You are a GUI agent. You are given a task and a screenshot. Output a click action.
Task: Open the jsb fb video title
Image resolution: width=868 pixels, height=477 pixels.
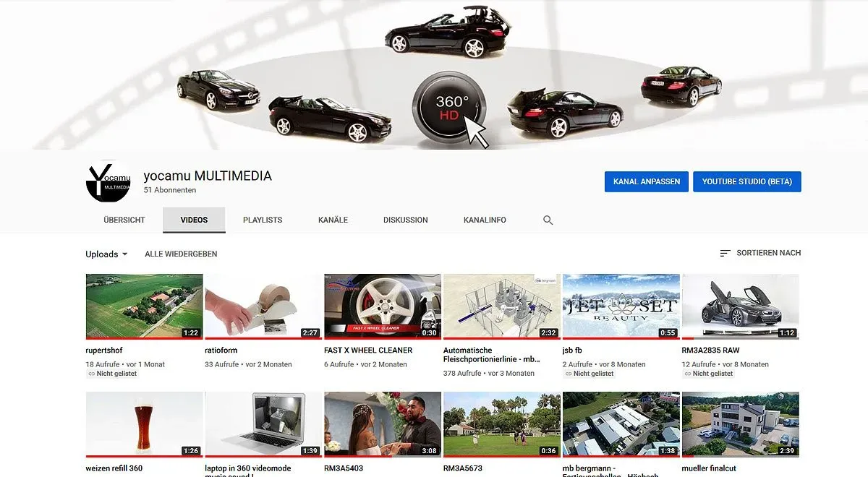(x=572, y=351)
